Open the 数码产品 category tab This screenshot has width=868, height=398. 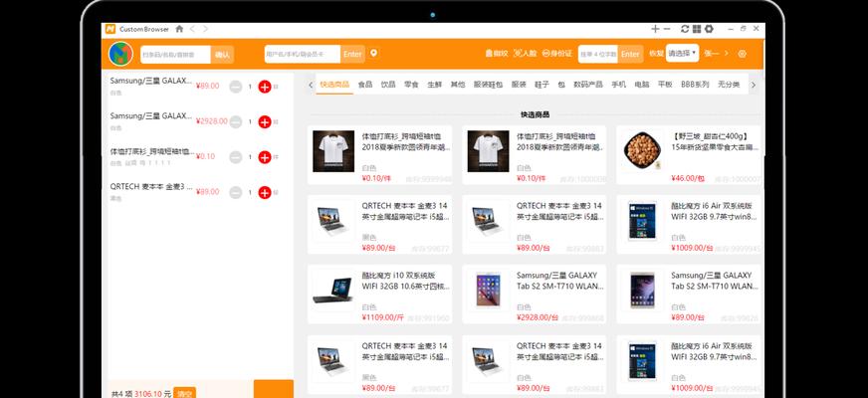588,85
